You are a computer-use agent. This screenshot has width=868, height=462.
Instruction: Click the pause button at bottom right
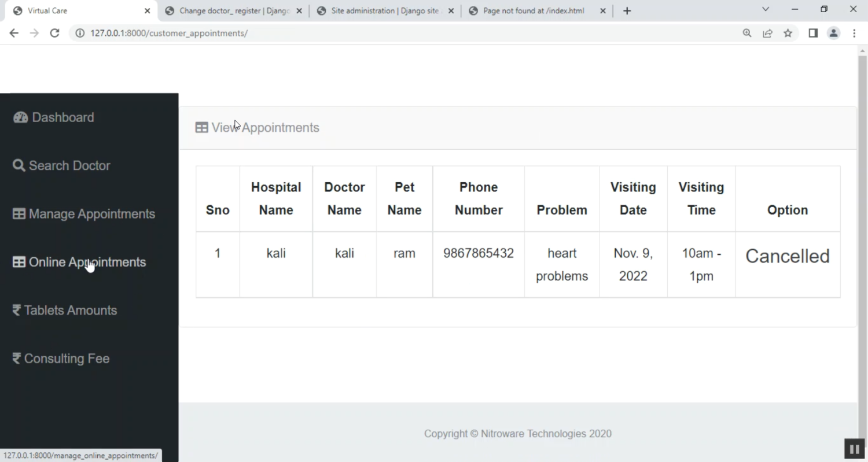(854, 449)
